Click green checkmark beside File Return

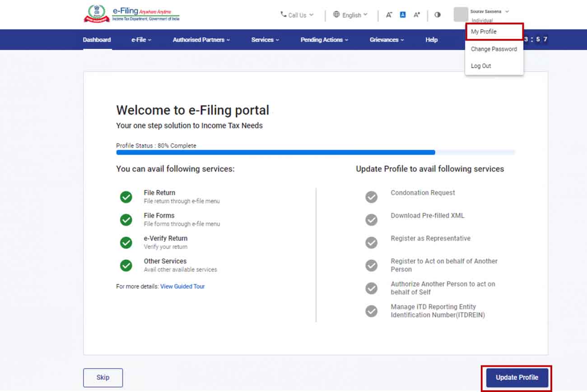[126, 197]
